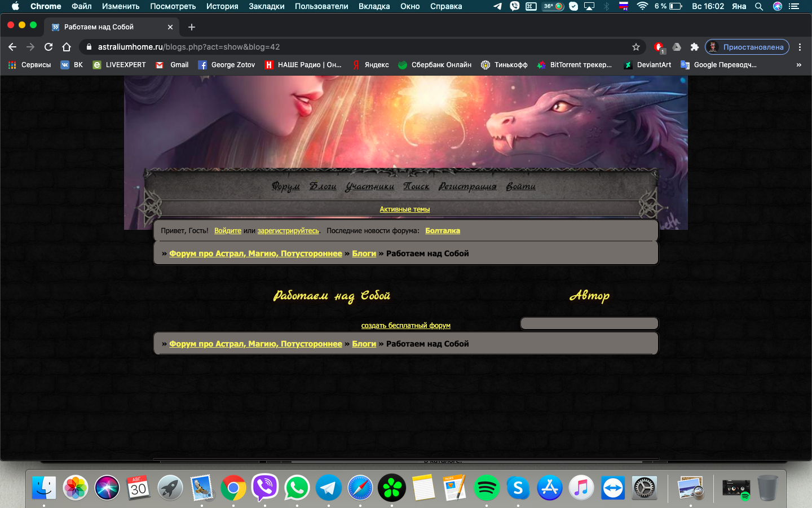The width and height of the screenshot is (812, 508).
Task: Show hidden bookmarks with the chevron
Action: point(798,65)
